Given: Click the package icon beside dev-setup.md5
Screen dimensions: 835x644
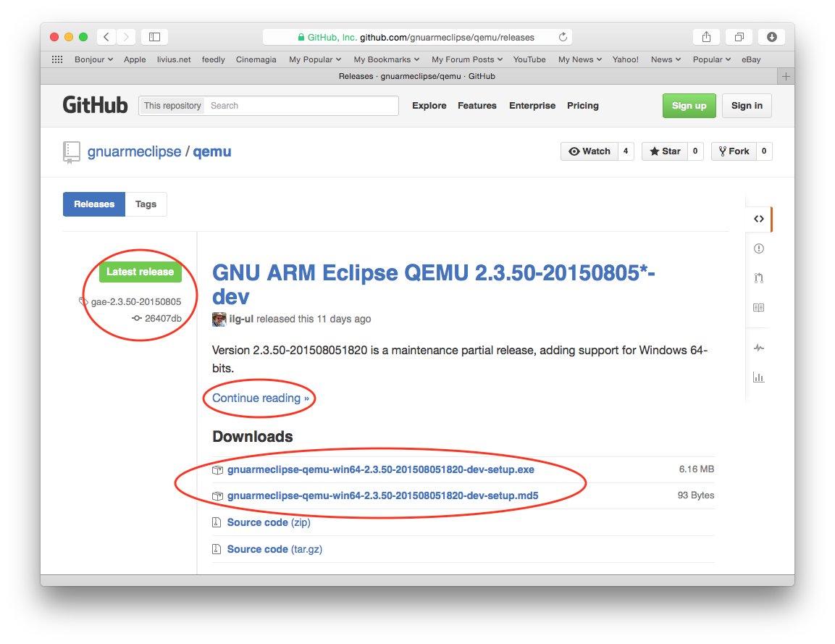Looking at the screenshot, I should click(x=217, y=496).
